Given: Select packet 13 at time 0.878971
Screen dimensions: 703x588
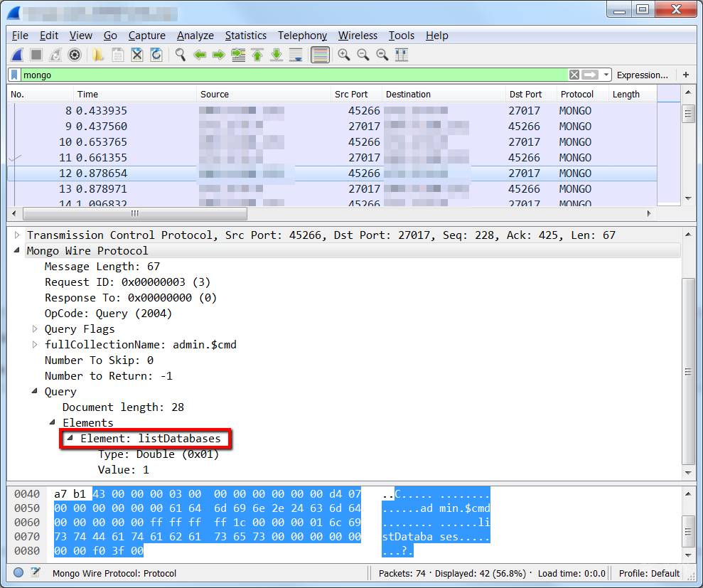Looking at the screenshot, I should [x=332, y=189].
